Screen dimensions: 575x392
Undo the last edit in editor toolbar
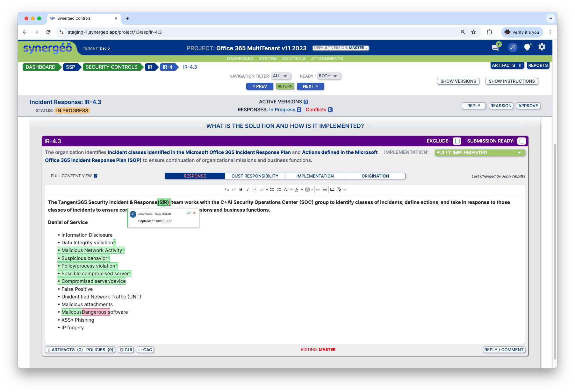[227, 189]
